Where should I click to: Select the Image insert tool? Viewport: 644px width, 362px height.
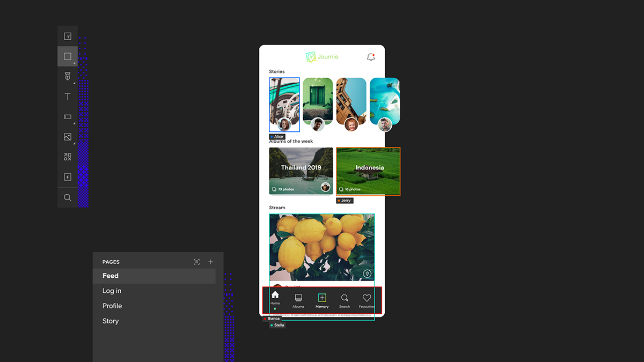click(x=68, y=137)
